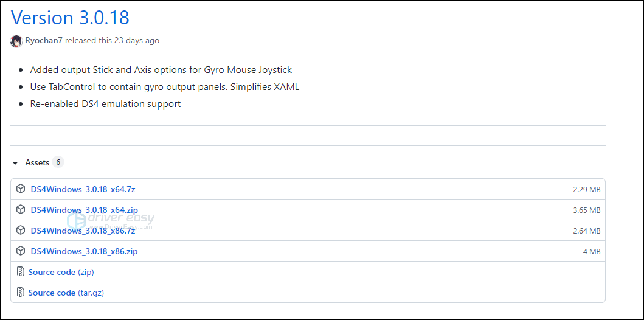644x320 pixels.
Task: Download DS4Windows_3.0.18_x86.7z
Action: point(83,231)
